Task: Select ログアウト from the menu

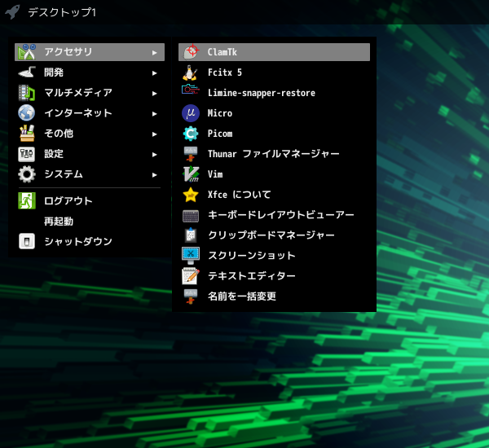Action: [90, 200]
